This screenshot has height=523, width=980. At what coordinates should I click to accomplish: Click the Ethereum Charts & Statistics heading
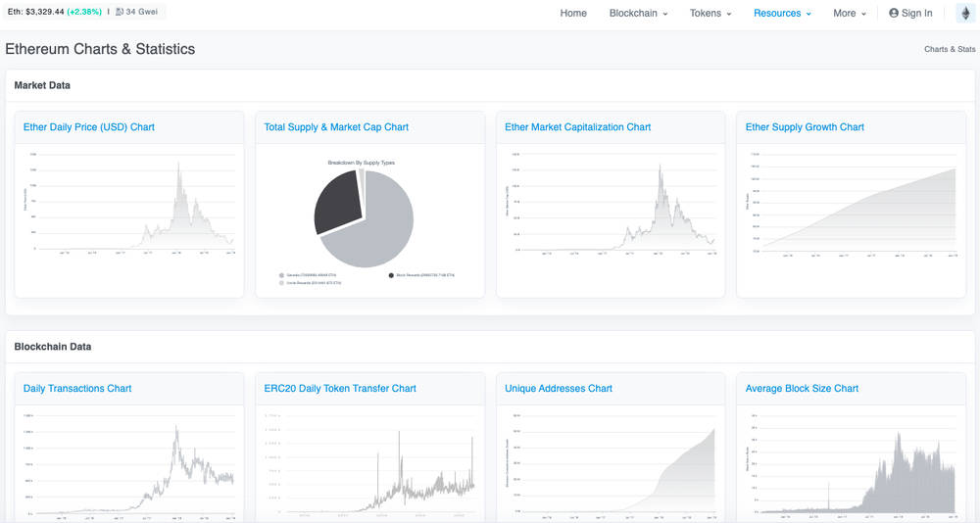[x=100, y=49]
